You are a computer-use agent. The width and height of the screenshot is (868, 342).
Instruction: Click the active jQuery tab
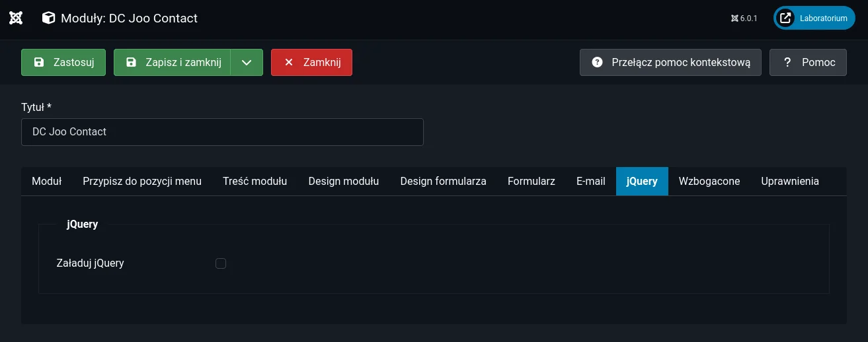pos(642,181)
